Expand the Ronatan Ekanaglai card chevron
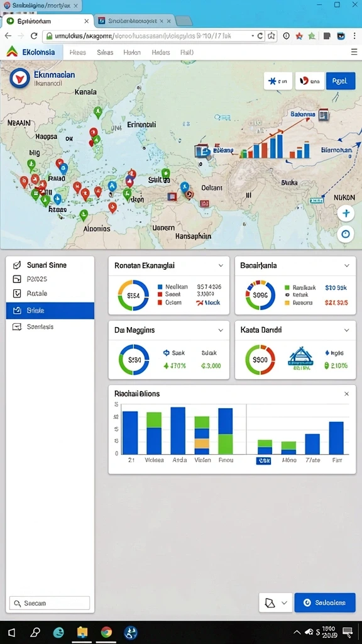362x644 pixels. point(221,266)
